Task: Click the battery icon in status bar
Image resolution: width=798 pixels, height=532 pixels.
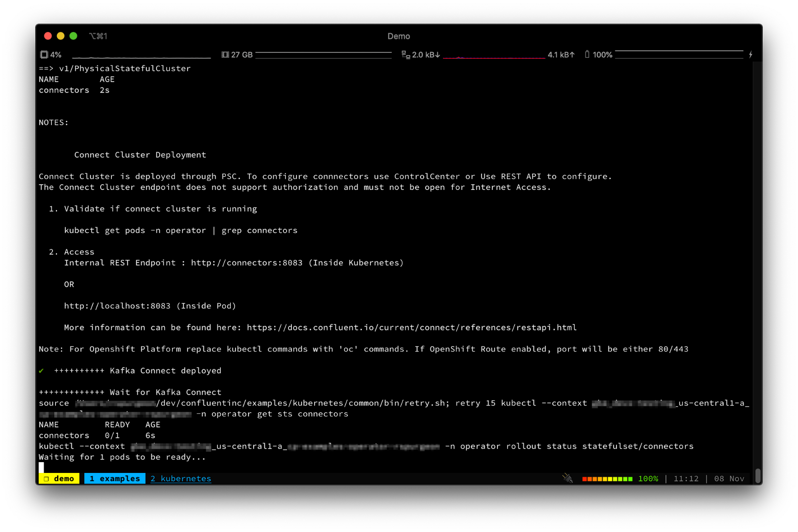Action: (587, 54)
